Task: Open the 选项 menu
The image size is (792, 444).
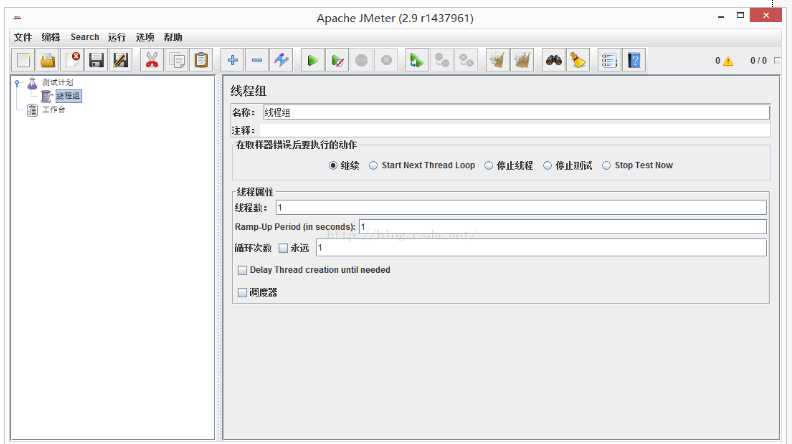Action: [145, 37]
